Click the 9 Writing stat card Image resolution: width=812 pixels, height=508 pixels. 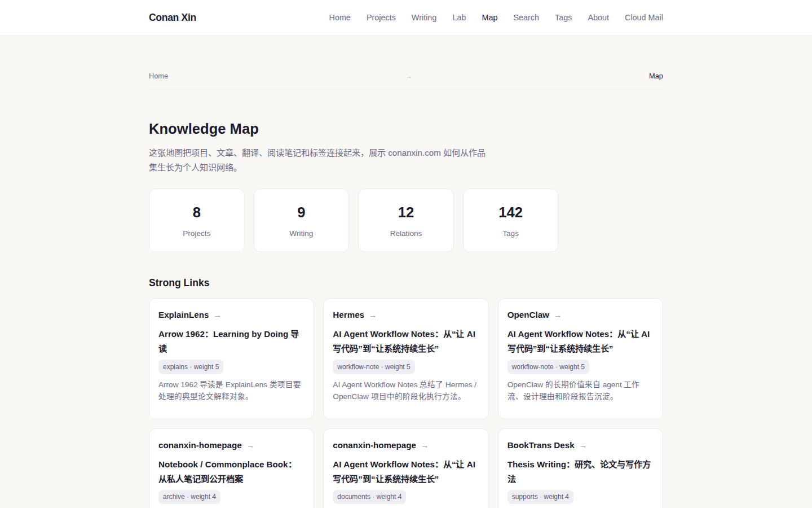coord(301,220)
